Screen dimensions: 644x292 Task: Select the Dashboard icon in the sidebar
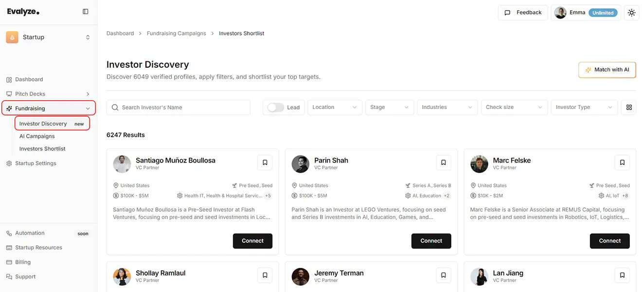tap(9, 79)
